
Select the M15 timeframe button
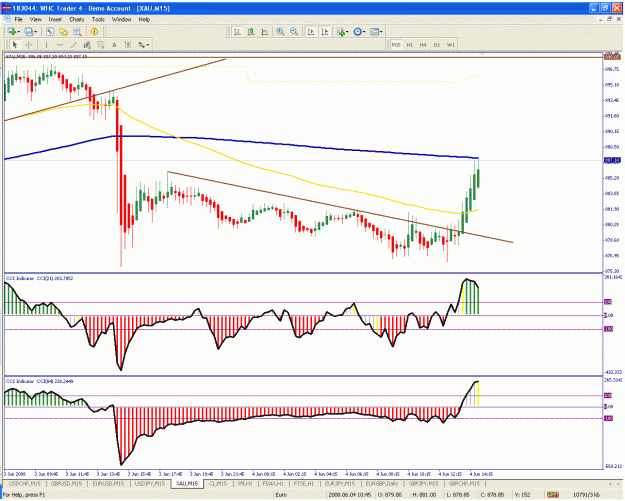[396, 45]
